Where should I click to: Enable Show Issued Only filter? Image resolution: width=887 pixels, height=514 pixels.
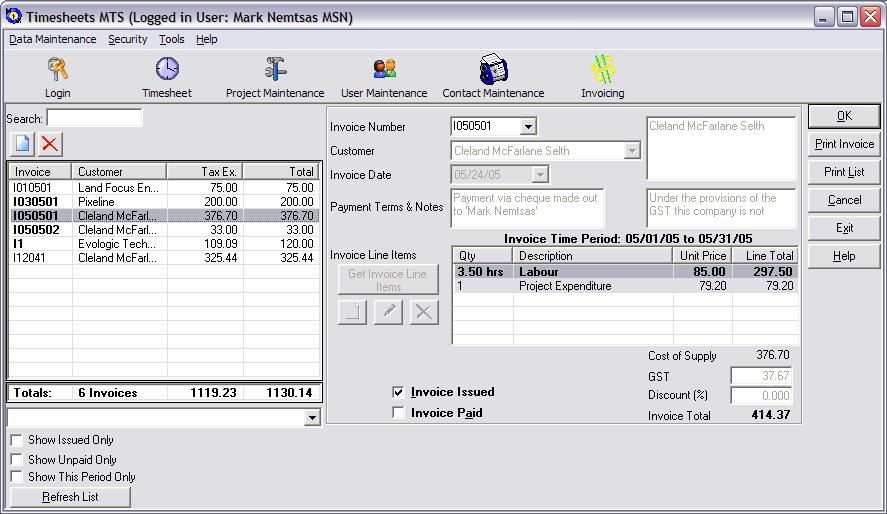tap(17, 440)
